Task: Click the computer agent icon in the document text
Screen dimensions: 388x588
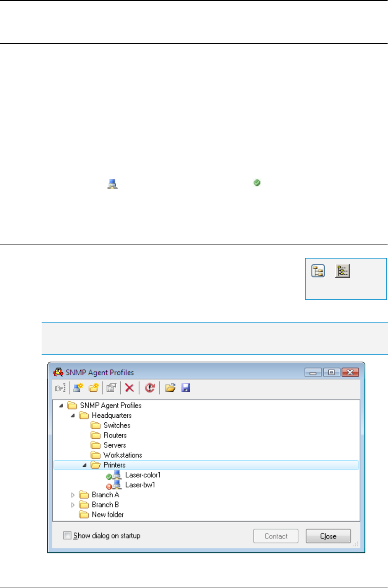Action: click(x=112, y=183)
